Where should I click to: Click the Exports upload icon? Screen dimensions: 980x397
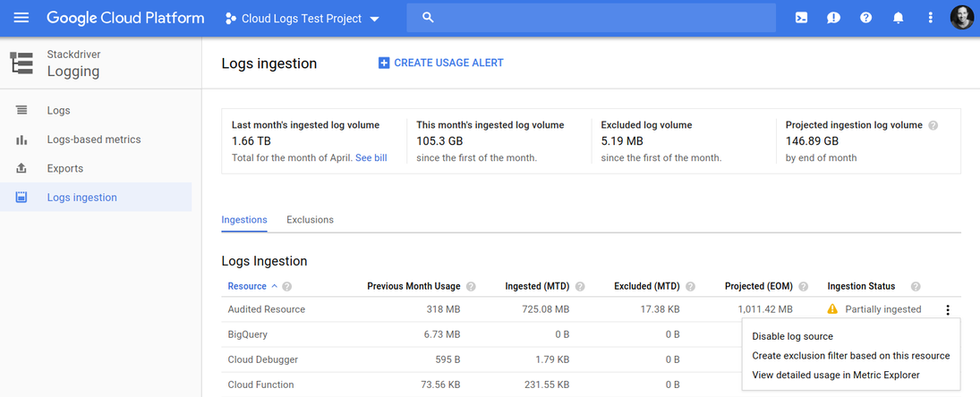coord(21,168)
